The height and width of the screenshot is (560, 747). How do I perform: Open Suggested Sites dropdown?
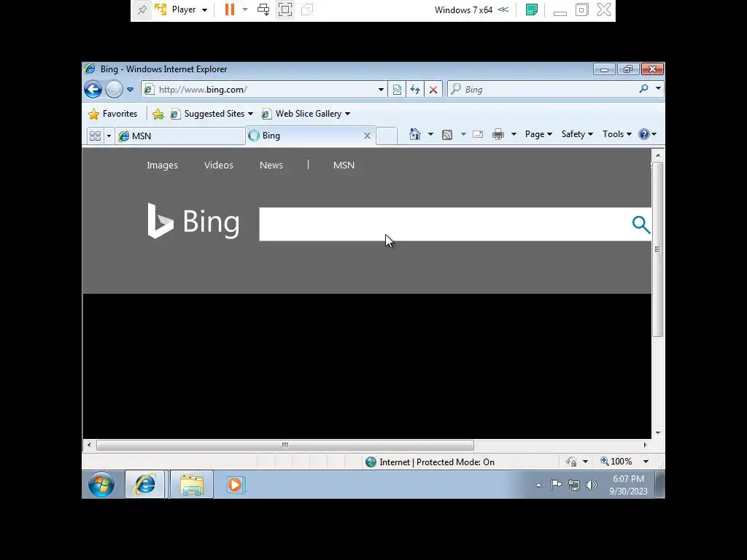coord(212,114)
